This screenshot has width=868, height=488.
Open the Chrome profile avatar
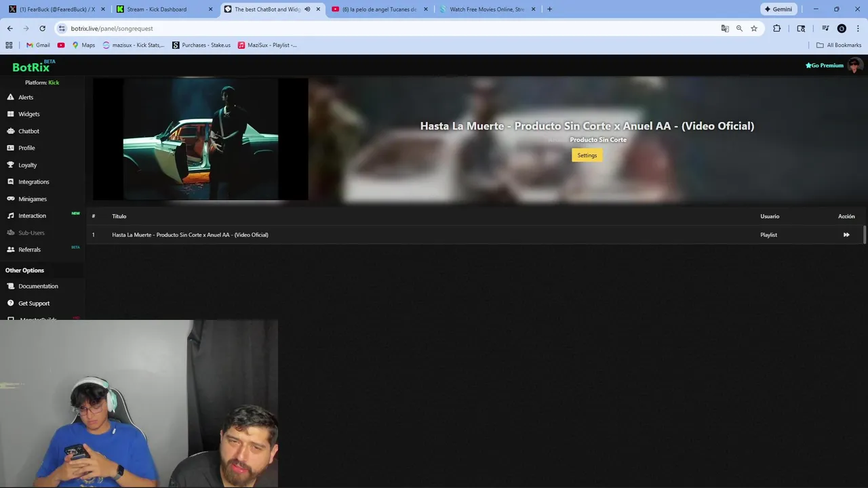pyautogui.click(x=842, y=28)
